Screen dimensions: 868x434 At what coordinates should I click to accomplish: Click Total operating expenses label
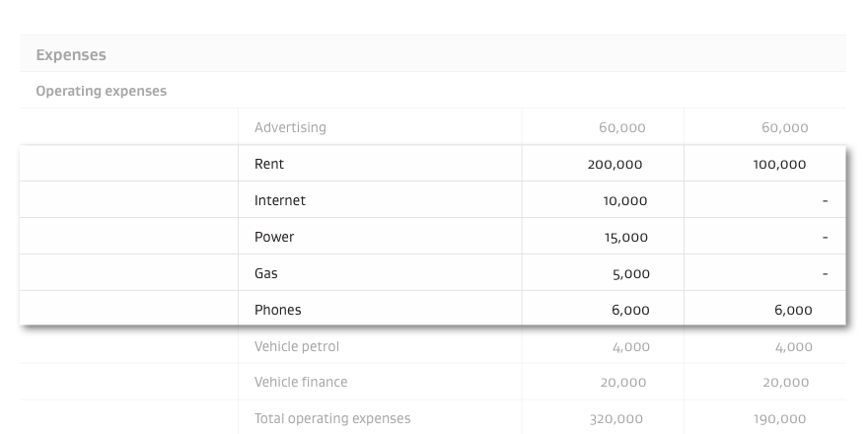click(x=332, y=418)
